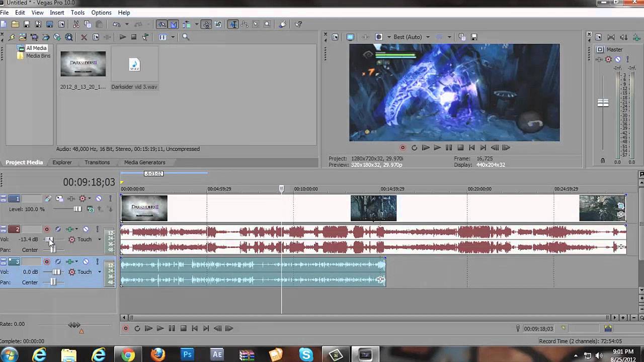Image resolution: width=644 pixels, height=362 pixels.
Task: Open the Auto Ripple mode dropdown arrow
Action: 196,24
